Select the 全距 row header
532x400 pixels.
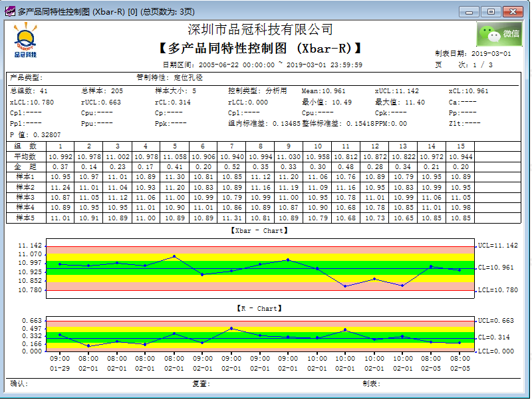26,167
